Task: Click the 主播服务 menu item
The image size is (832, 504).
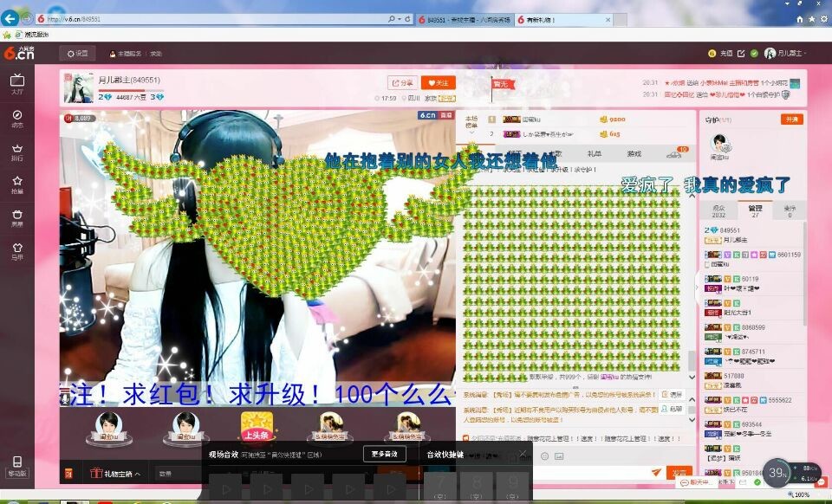Action: pos(125,54)
